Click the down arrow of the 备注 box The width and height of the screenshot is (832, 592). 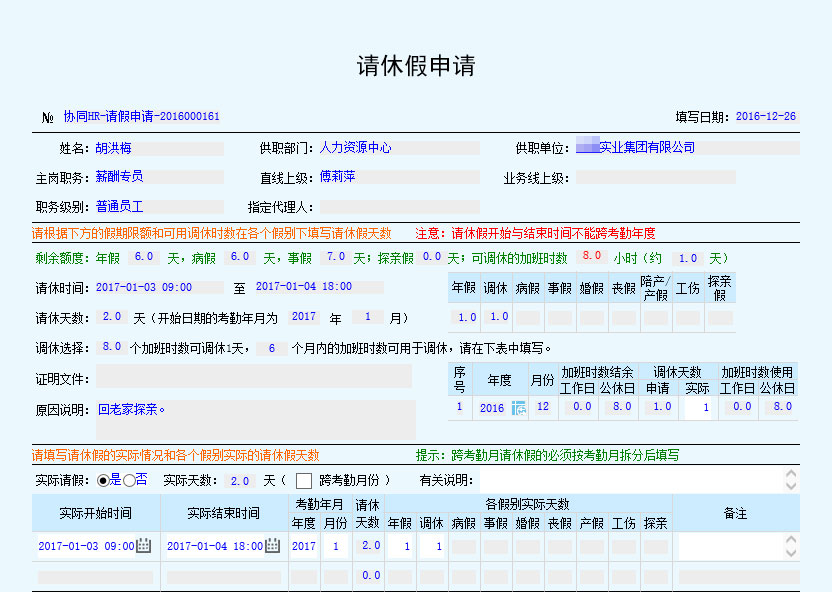(x=791, y=552)
